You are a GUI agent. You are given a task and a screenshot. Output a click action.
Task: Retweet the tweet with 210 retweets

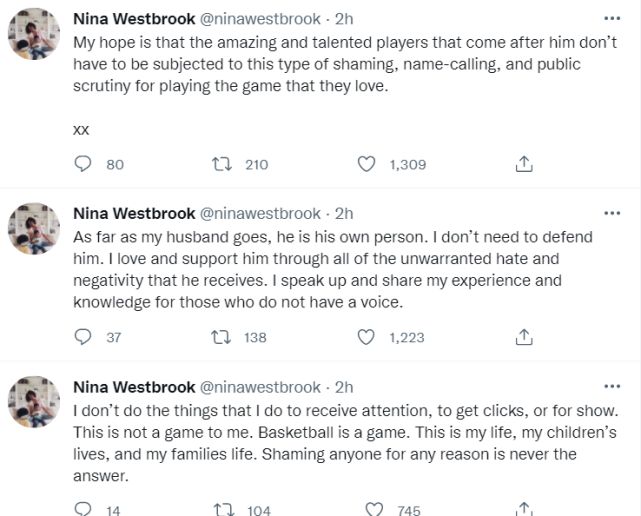coord(224,164)
